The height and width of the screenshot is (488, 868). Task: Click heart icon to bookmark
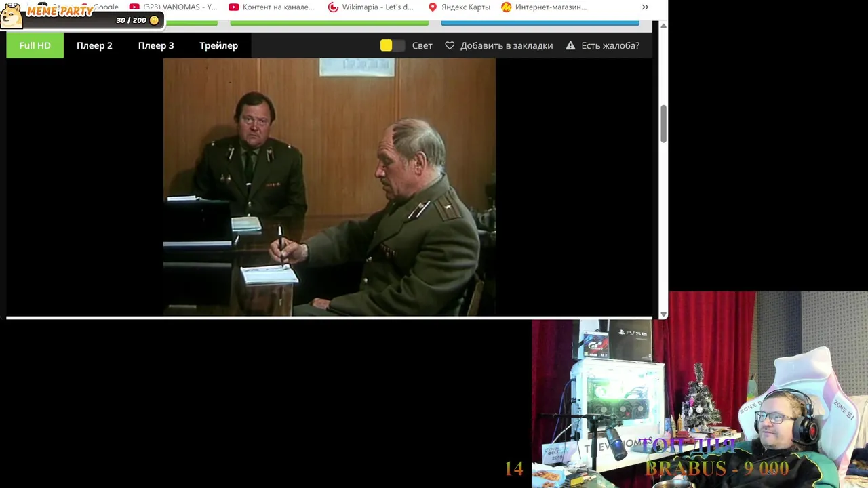point(450,45)
